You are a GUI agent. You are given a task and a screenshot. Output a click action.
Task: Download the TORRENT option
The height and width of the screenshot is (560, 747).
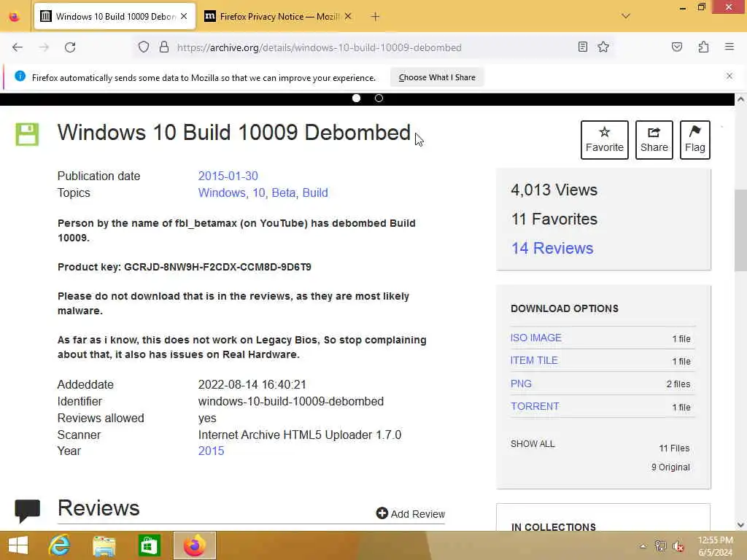click(535, 406)
